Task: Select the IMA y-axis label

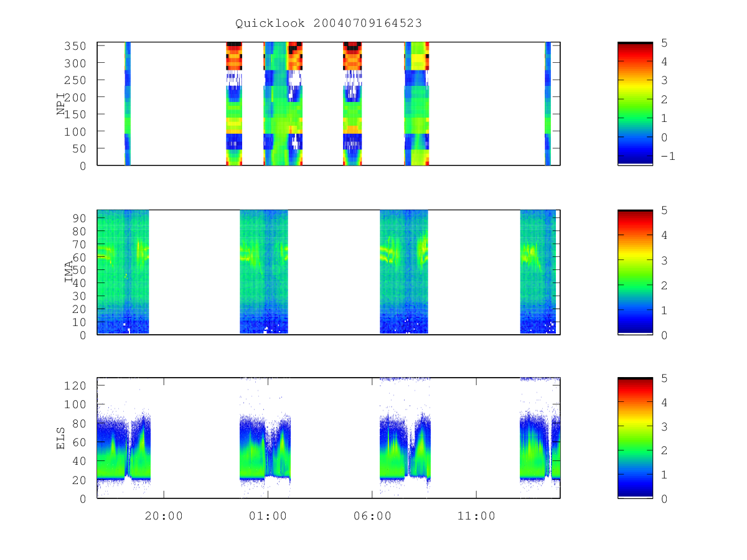Action: pos(69,273)
